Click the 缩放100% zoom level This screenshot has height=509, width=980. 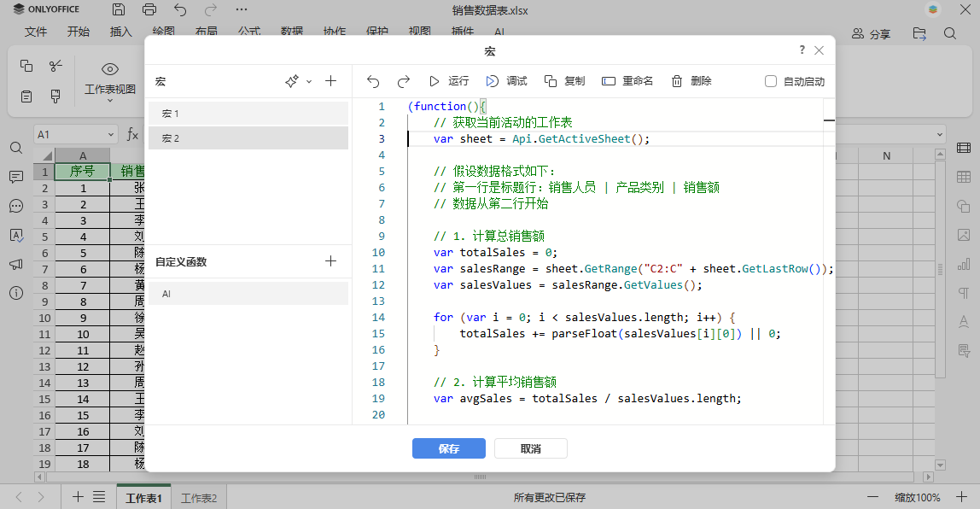point(917,498)
